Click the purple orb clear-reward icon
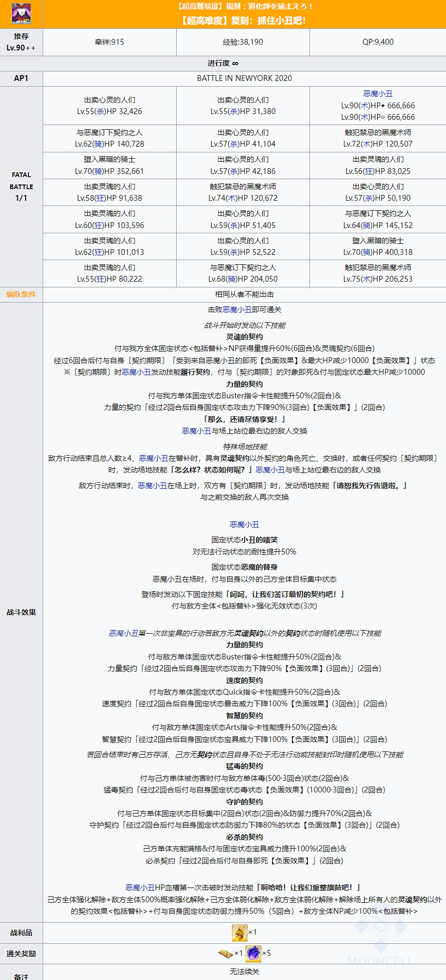The width and height of the screenshot is (446, 980). point(254,953)
